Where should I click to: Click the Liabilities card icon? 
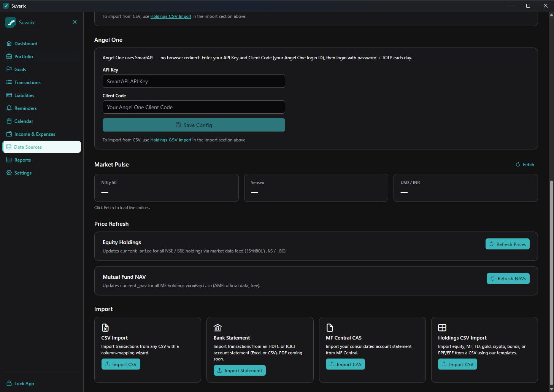click(9, 95)
